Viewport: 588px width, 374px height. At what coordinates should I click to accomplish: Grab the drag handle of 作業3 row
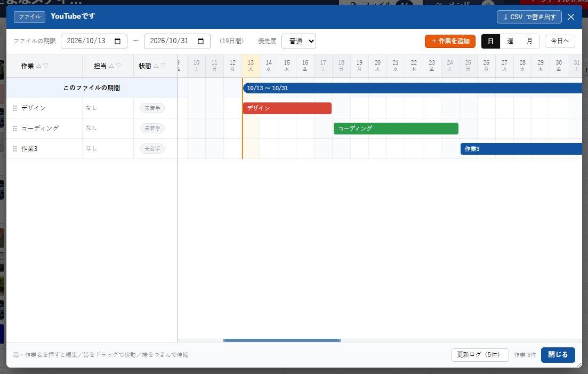[15, 149]
